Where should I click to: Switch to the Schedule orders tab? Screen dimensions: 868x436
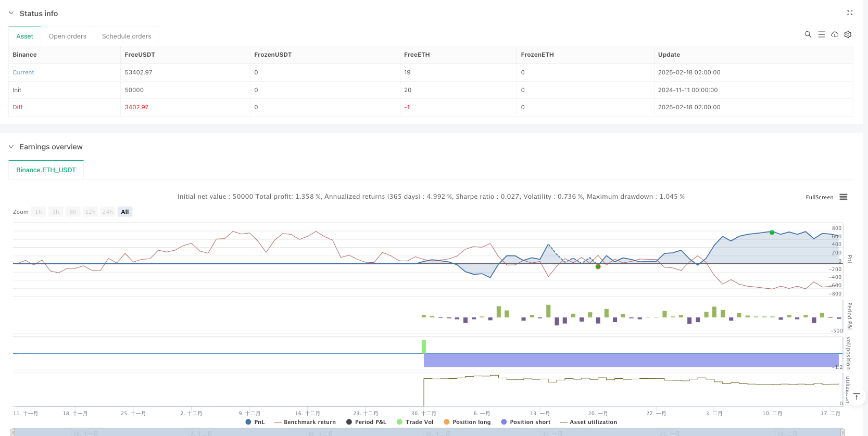pos(127,36)
